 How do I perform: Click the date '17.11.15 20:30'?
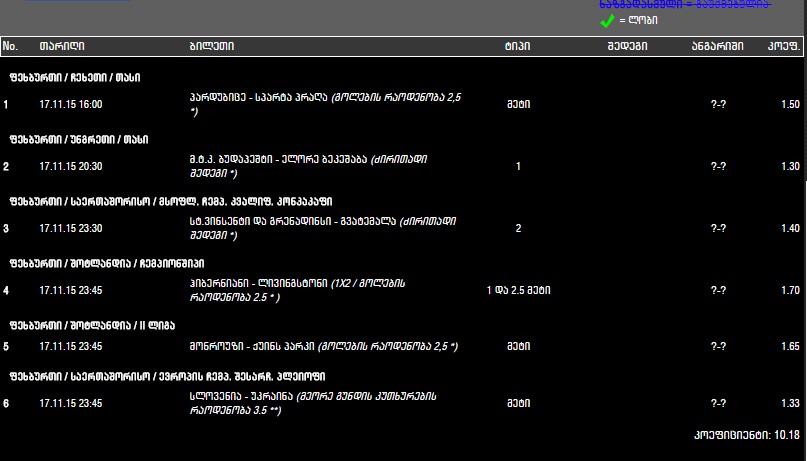pos(71,166)
